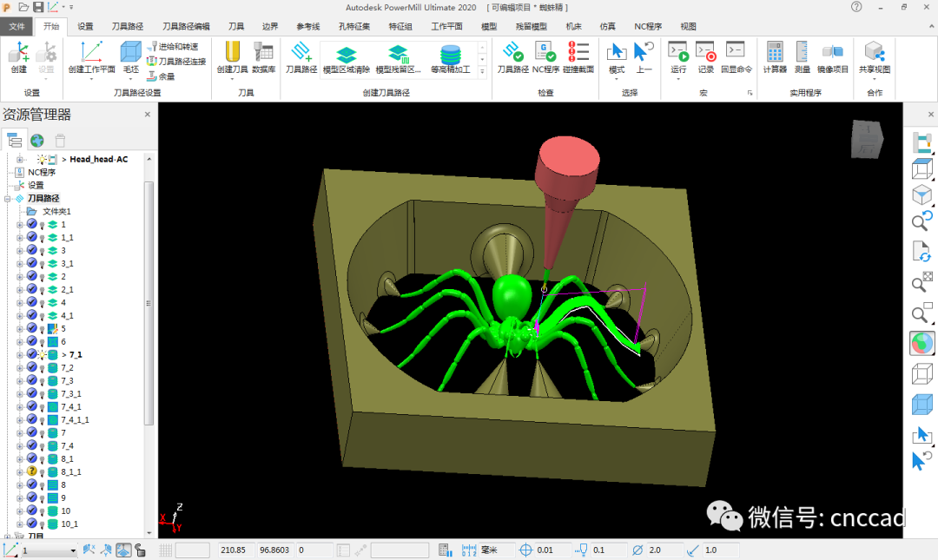Expand toolpath 8_1_1 tree node

tap(20, 471)
